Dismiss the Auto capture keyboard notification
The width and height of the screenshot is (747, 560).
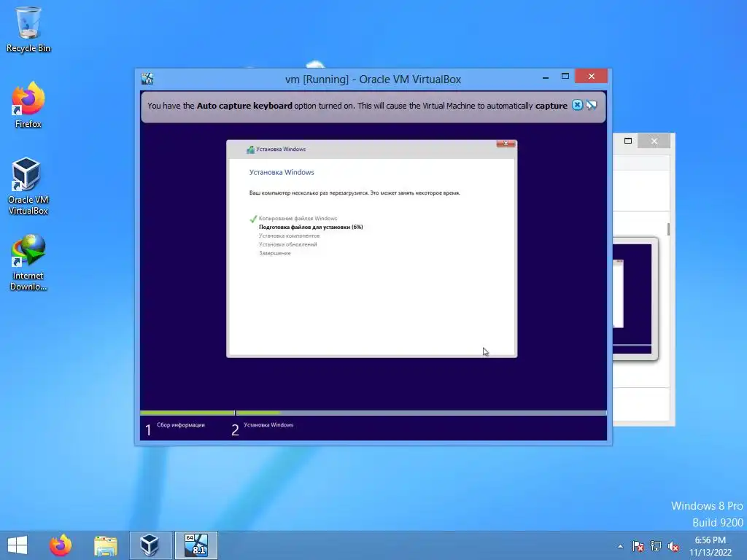coord(577,105)
